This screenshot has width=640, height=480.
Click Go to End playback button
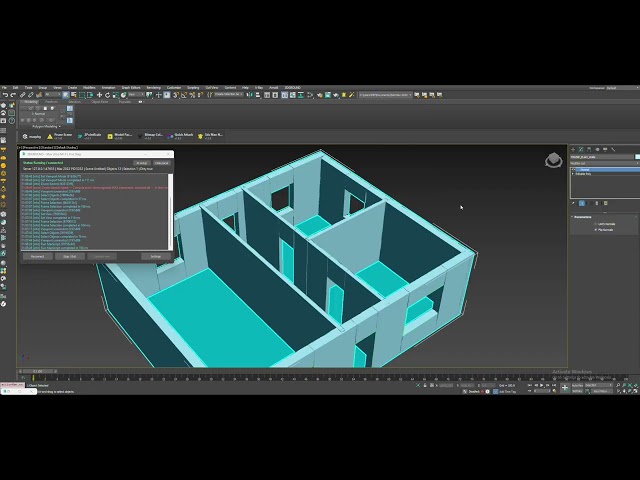click(x=554, y=385)
